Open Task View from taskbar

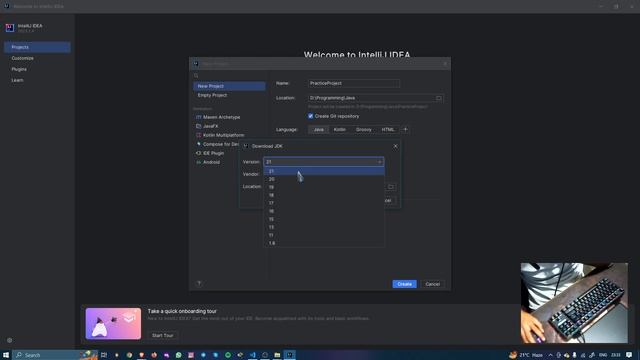point(104,355)
